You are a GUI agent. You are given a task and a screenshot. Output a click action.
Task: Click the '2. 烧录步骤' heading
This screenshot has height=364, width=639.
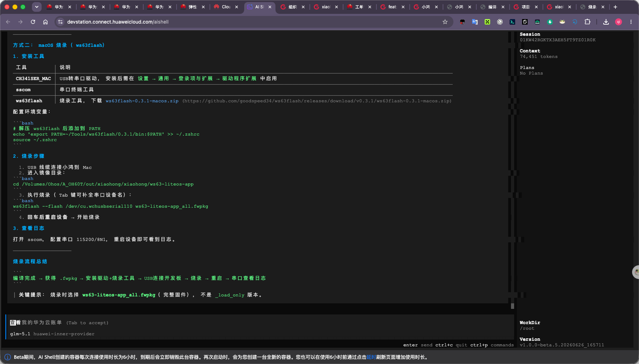pos(28,156)
